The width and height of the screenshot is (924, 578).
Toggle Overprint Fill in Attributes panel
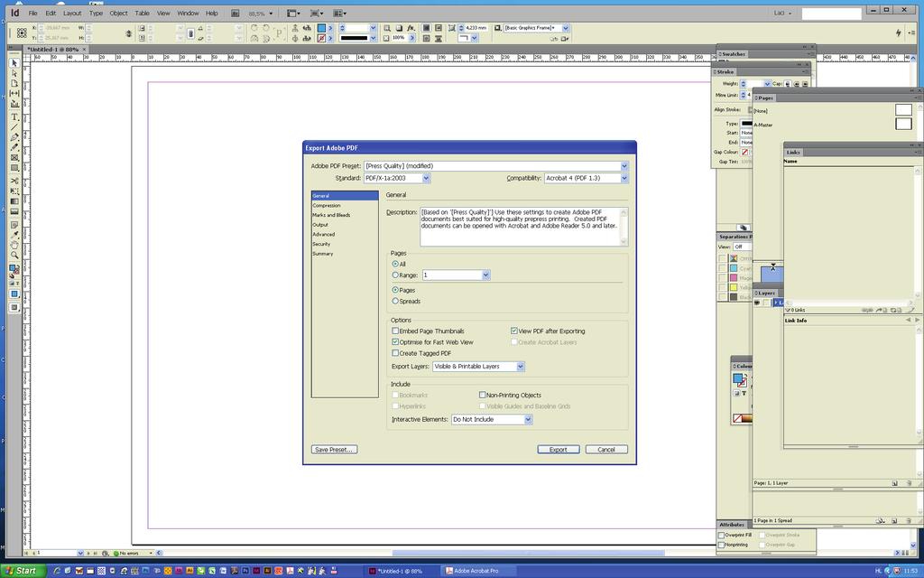[x=721, y=535]
